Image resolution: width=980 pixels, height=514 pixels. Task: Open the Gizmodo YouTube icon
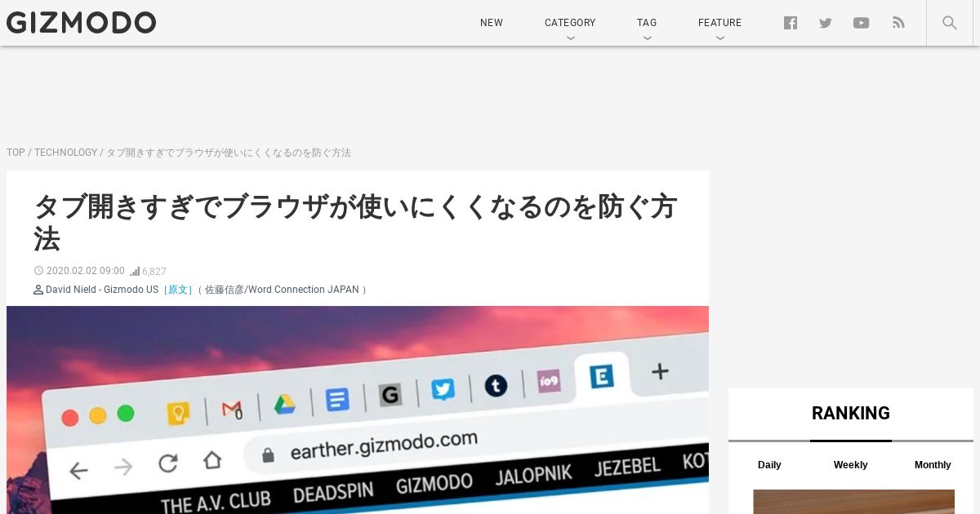862,23
